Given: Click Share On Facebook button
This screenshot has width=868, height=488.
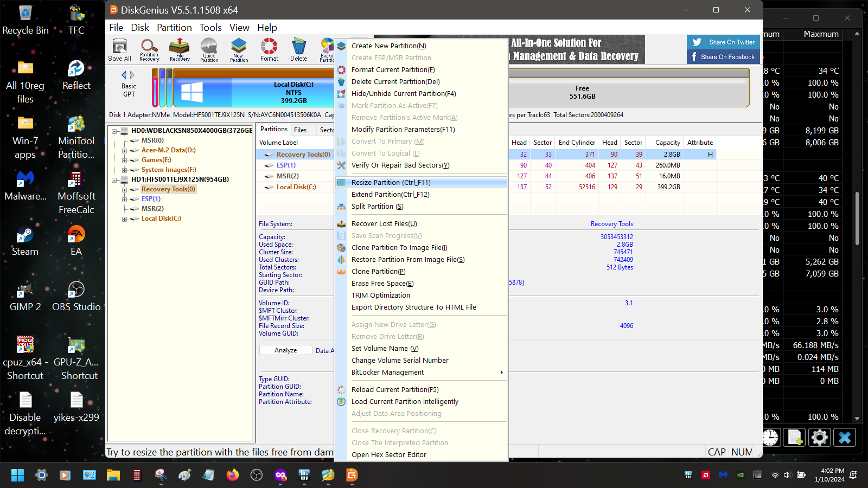Looking at the screenshot, I should click(x=723, y=57).
